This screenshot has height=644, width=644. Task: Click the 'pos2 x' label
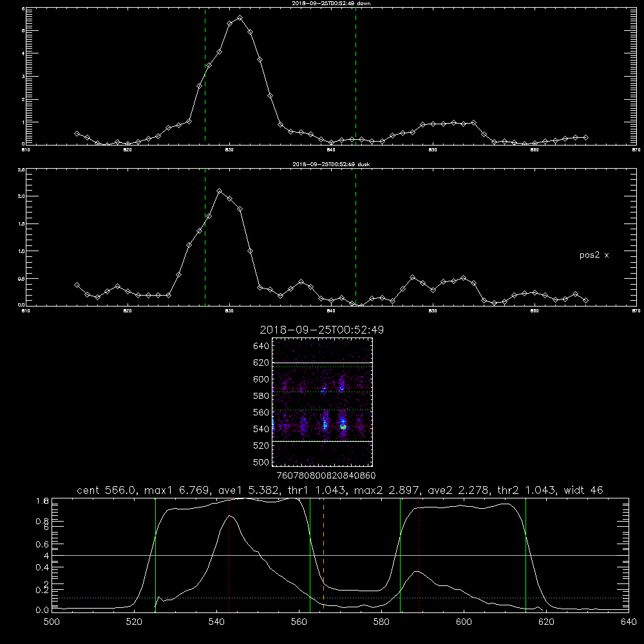pos(594,255)
